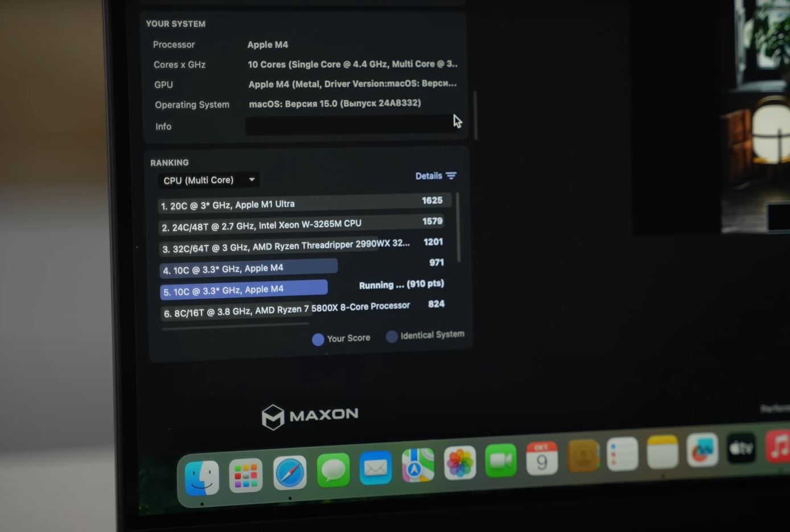Viewport: 790px width, 532px height.
Task: Open the Mail app icon
Action: point(376,468)
